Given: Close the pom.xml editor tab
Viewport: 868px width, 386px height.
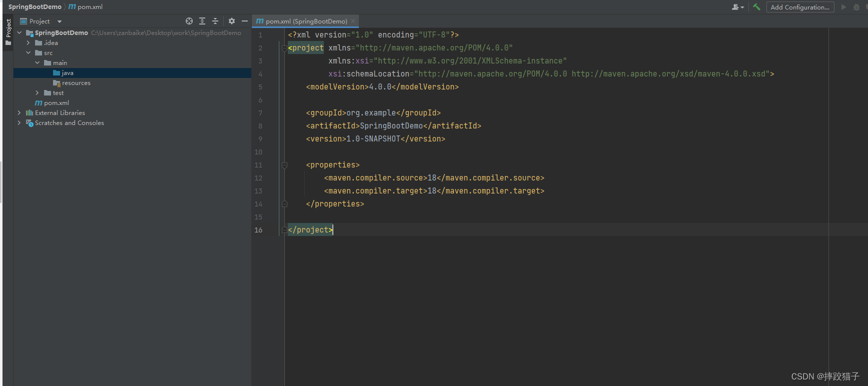Looking at the screenshot, I should tap(353, 21).
